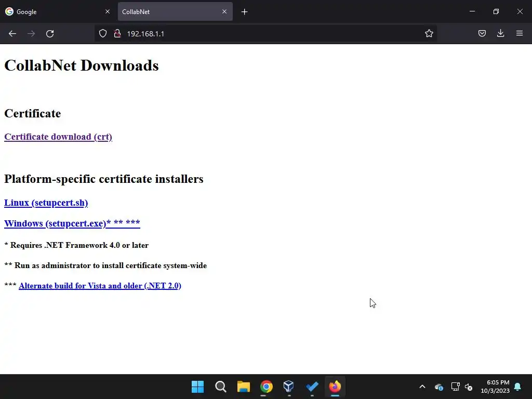The width and height of the screenshot is (532, 399).
Task: Open the alternate .NET 2.0 build link
Action: click(x=100, y=286)
